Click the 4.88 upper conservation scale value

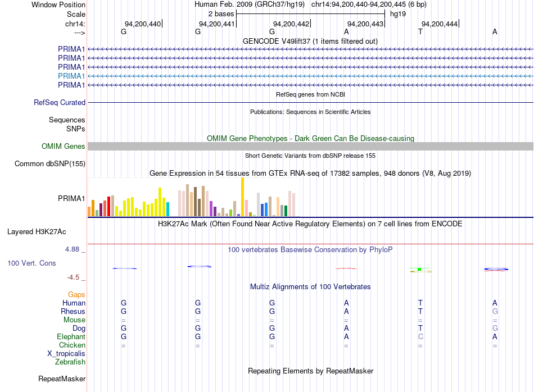coord(72,249)
